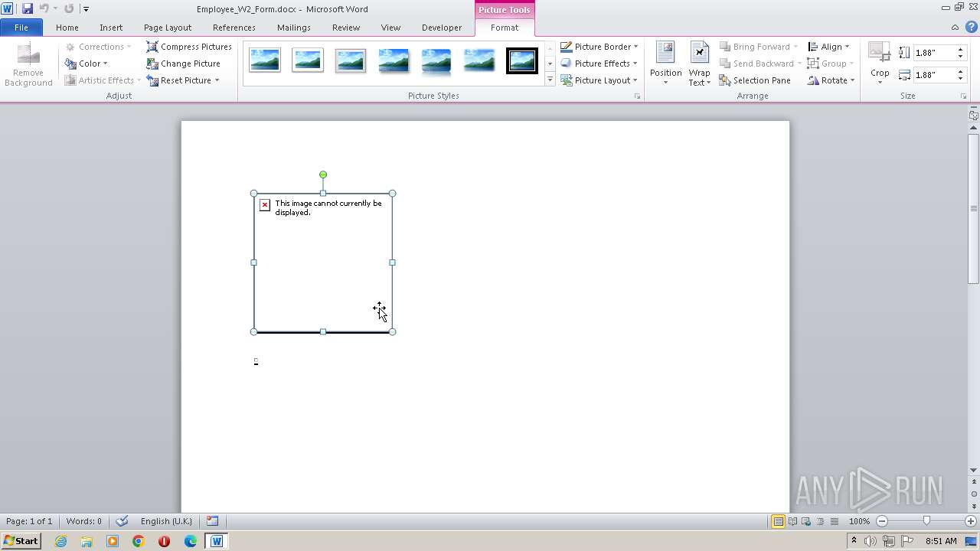Click the Save icon in Quick Access Toolbar
This screenshot has height=551, width=980.
pyautogui.click(x=28, y=8)
